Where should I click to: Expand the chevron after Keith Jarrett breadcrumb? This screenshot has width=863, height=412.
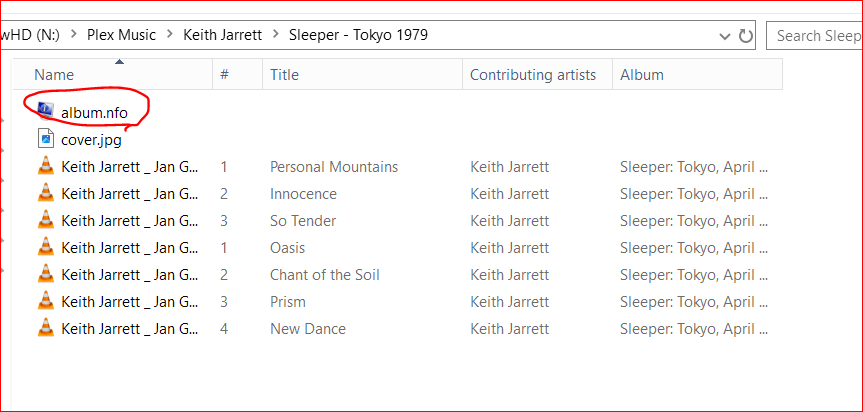[x=275, y=35]
